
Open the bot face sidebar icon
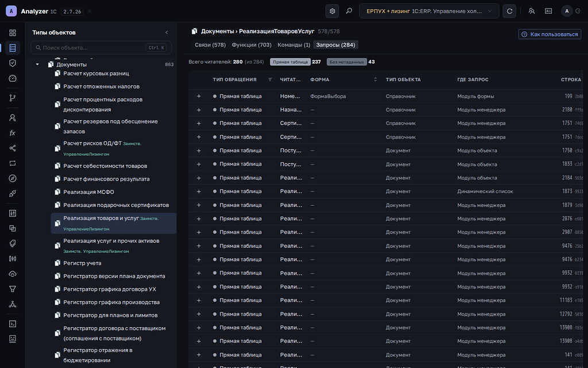pyautogui.click(x=13, y=339)
